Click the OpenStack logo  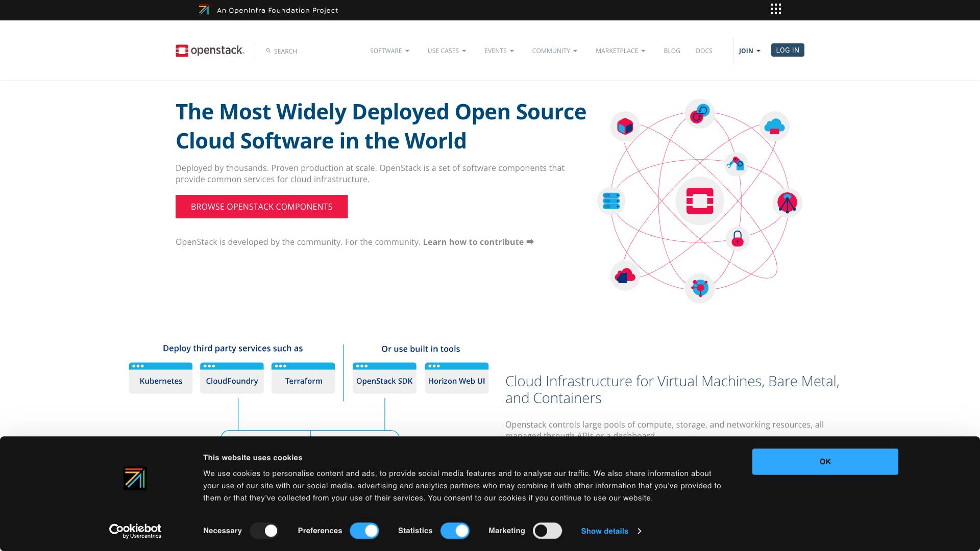210,51
